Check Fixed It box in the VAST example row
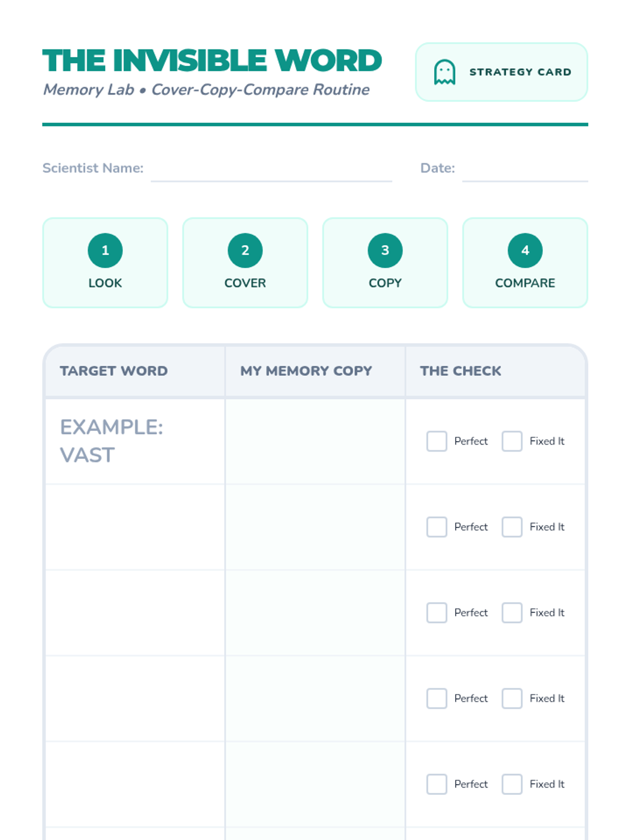Screen dimensions: 630x840 (512, 442)
